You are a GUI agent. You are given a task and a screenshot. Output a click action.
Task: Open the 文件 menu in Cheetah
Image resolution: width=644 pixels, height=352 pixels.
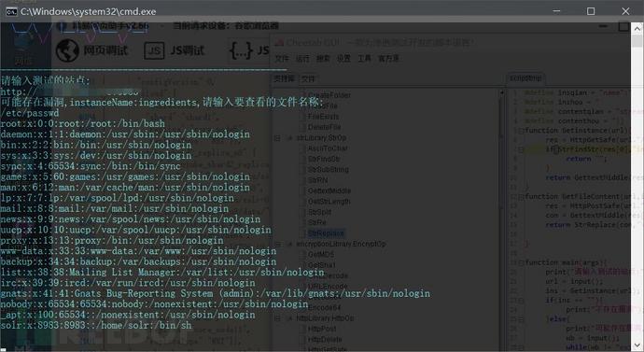tap(281, 58)
